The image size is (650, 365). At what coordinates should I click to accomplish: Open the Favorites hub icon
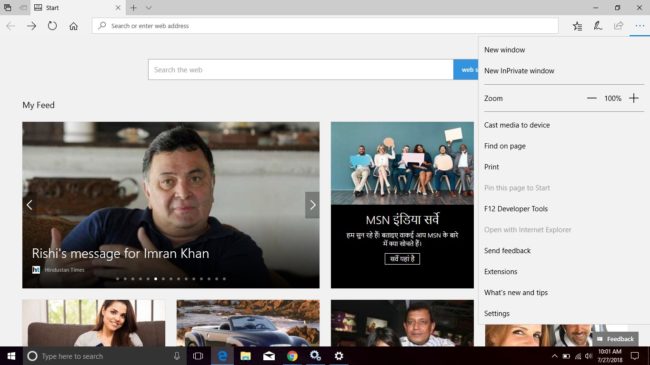pos(577,26)
